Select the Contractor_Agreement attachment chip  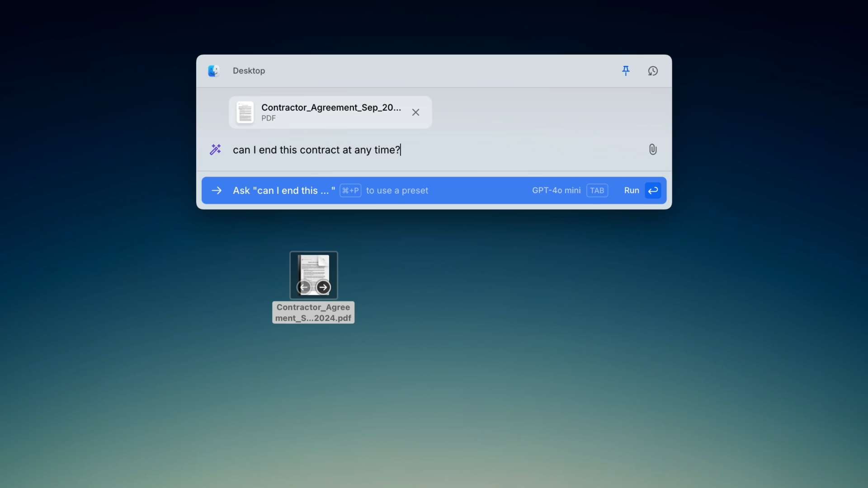pos(330,112)
